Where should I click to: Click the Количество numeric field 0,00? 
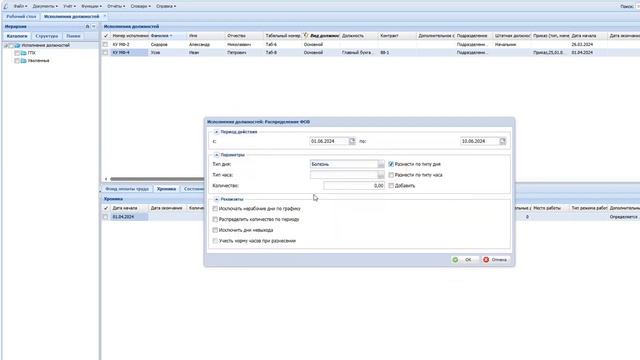(354, 186)
